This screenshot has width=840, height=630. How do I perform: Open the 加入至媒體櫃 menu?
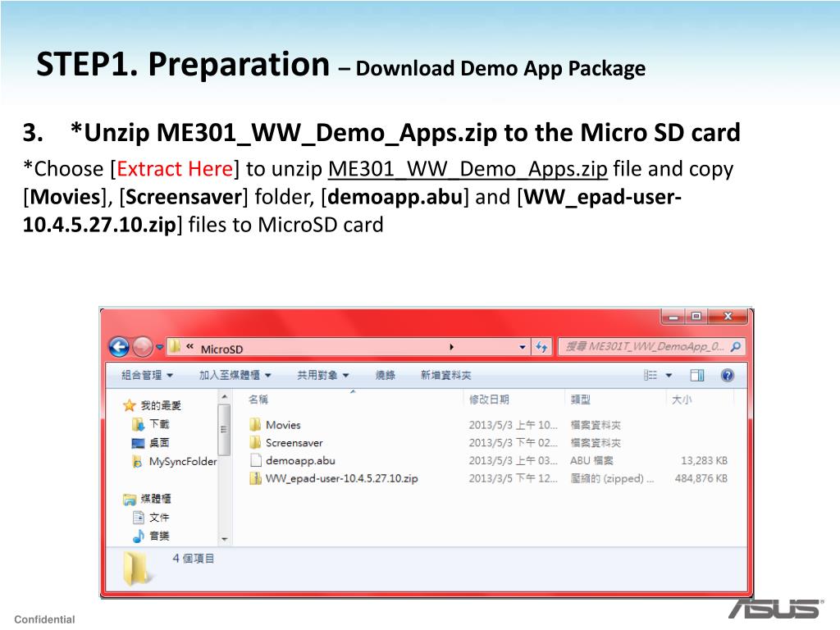pos(235,375)
